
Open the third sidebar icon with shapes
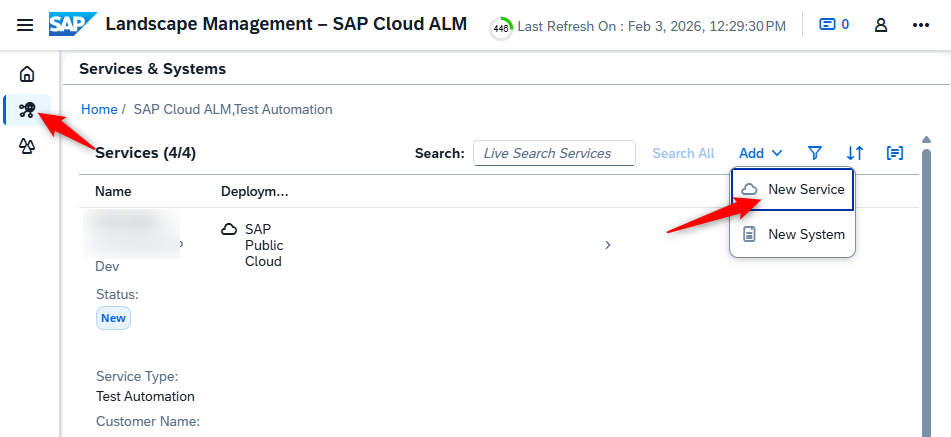click(27, 146)
